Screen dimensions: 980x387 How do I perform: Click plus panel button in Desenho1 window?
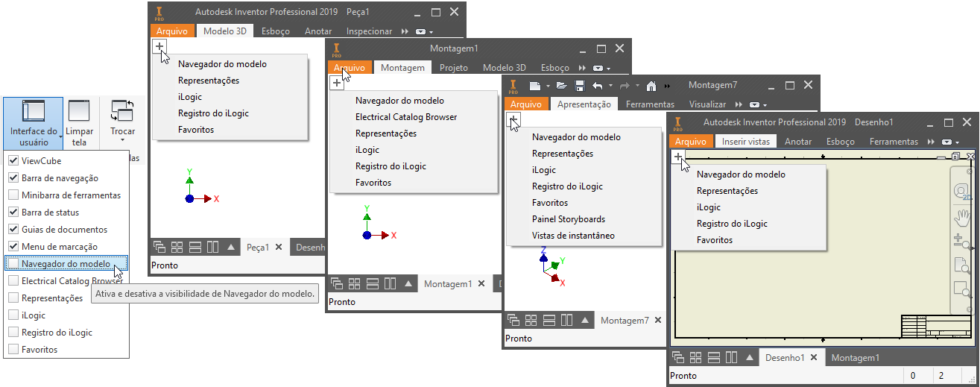(677, 157)
